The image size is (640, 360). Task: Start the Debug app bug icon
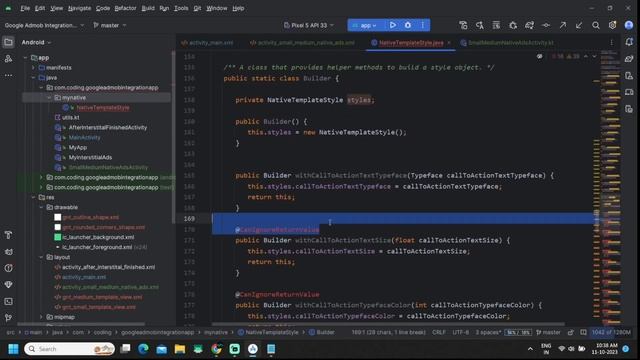pyautogui.click(x=408, y=25)
